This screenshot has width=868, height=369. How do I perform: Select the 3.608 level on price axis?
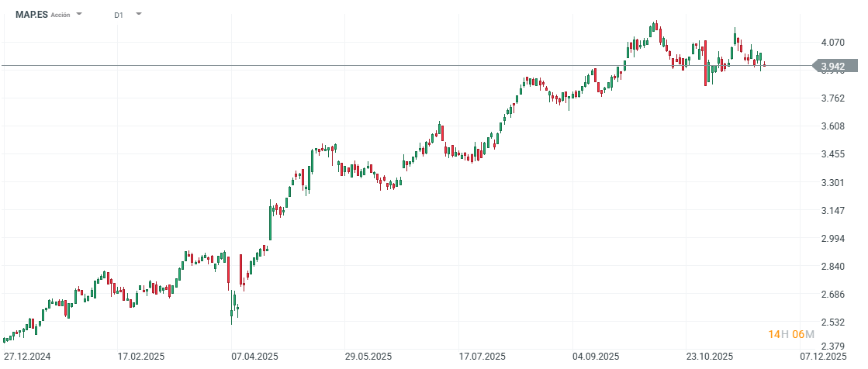832,126
